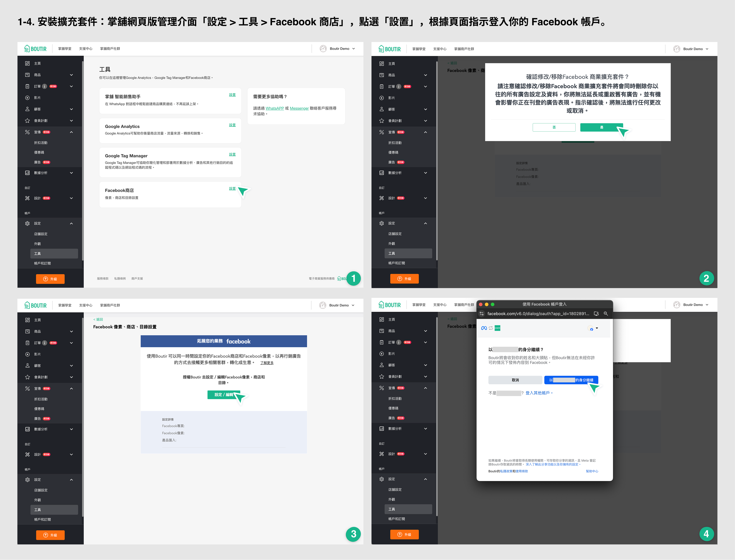This screenshot has width=735, height=560.
Task: Click the 會員計劃 star icon in screenshot 1 sidebar
Action: tap(27, 121)
